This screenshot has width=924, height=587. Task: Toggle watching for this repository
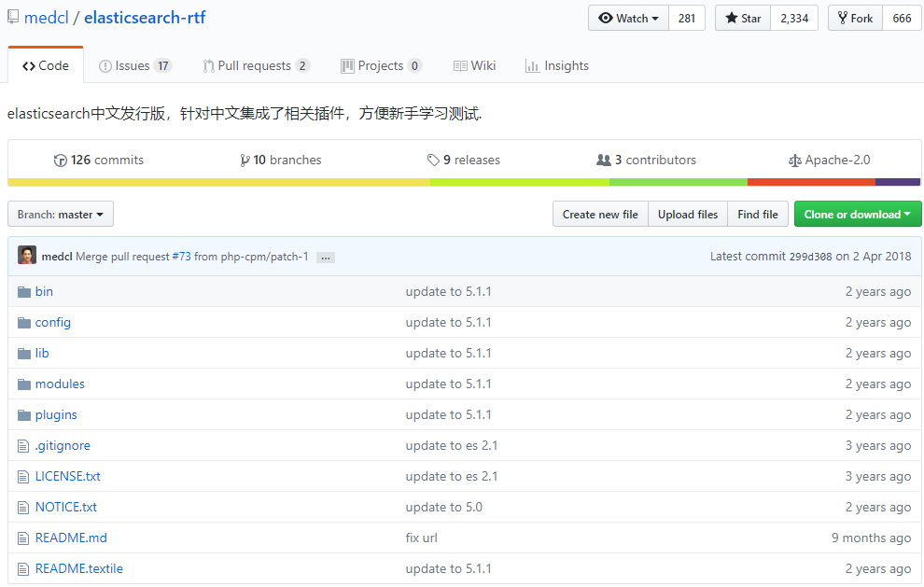click(x=627, y=17)
